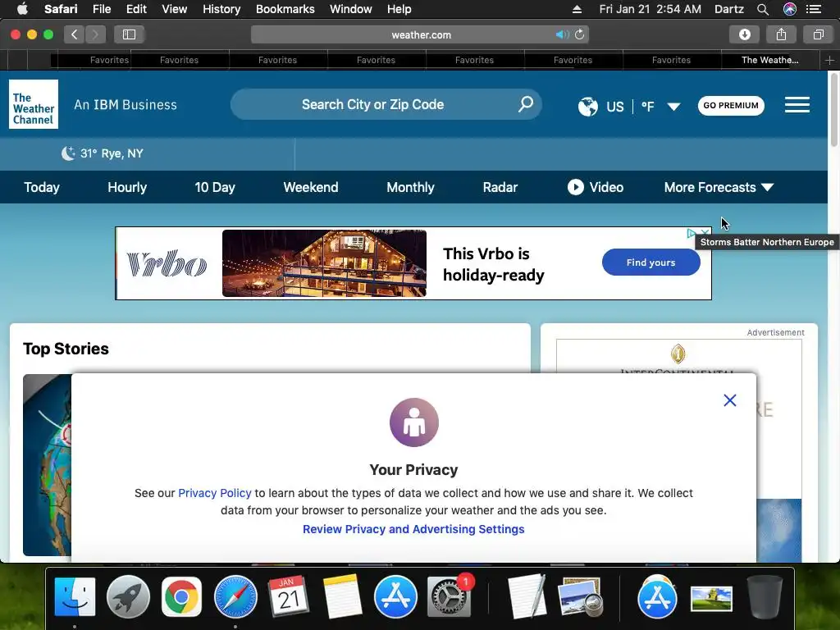Open the 10 Day forecast
The height and width of the screenshot is (630, 840).
(x=215, y=187)
